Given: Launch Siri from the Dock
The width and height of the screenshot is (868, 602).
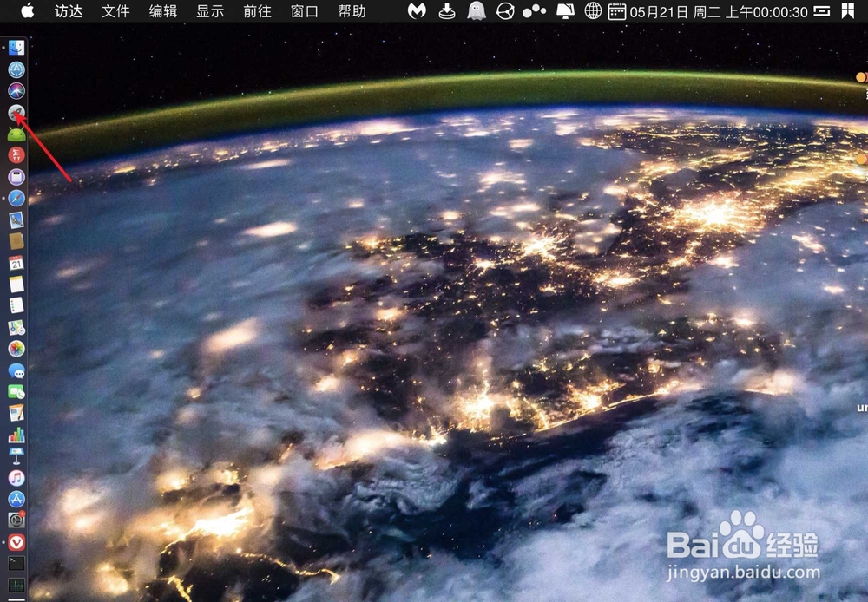Looking at the screenshot, I should 16,91.
